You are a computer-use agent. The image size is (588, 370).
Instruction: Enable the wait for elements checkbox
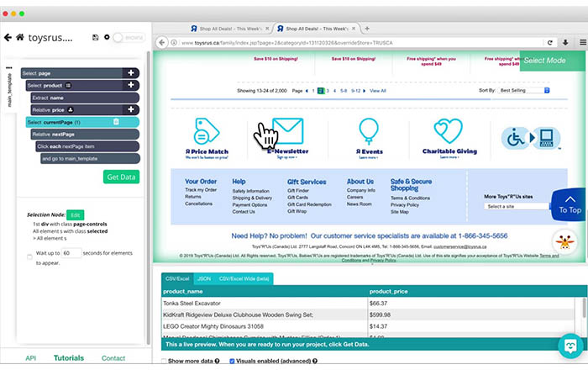pyautogui.click(x=29, y=257)
